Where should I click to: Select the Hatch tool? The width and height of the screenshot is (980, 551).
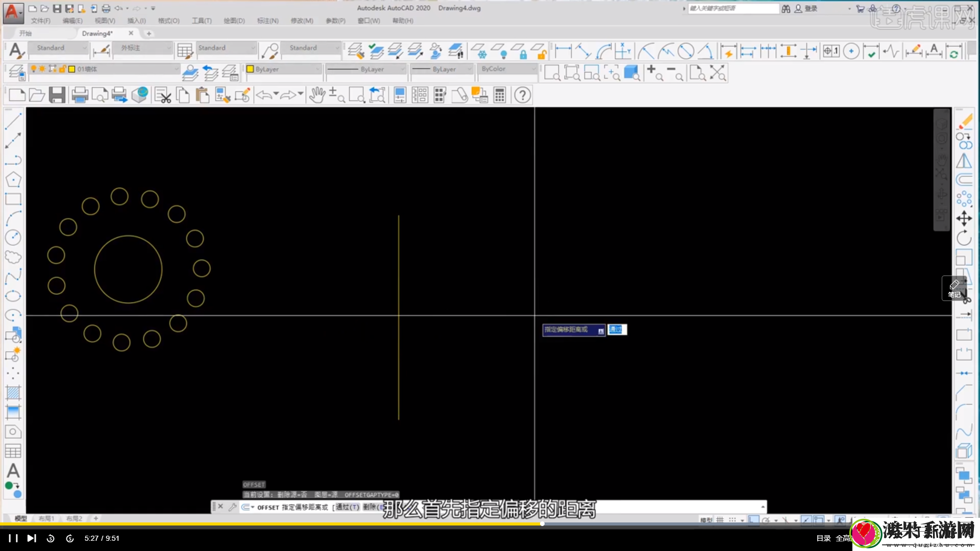[13, 392]
